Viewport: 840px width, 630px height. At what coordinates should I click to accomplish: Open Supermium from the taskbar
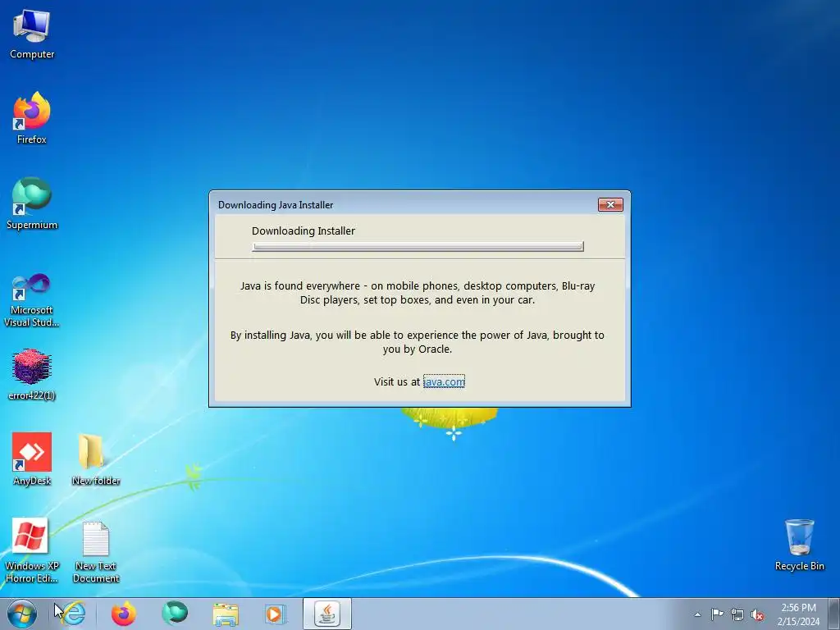coord(175,614)
